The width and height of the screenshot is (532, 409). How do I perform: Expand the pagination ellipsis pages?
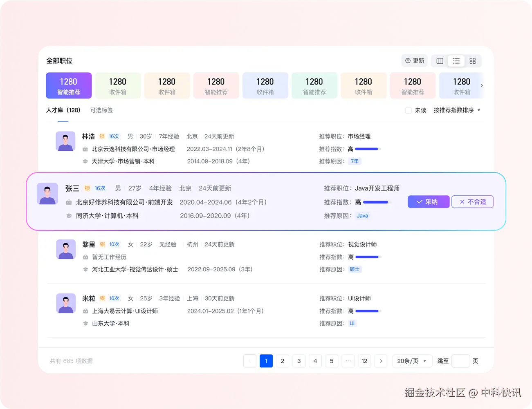348,361
